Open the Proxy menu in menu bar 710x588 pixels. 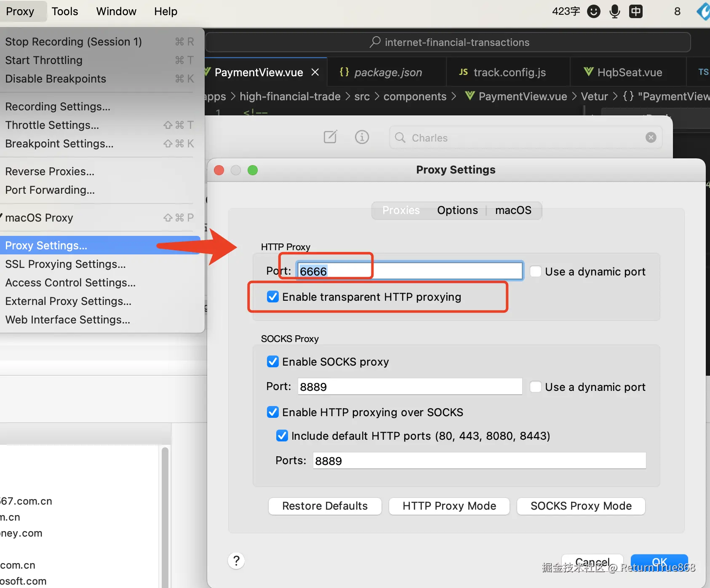coord(20,11)
